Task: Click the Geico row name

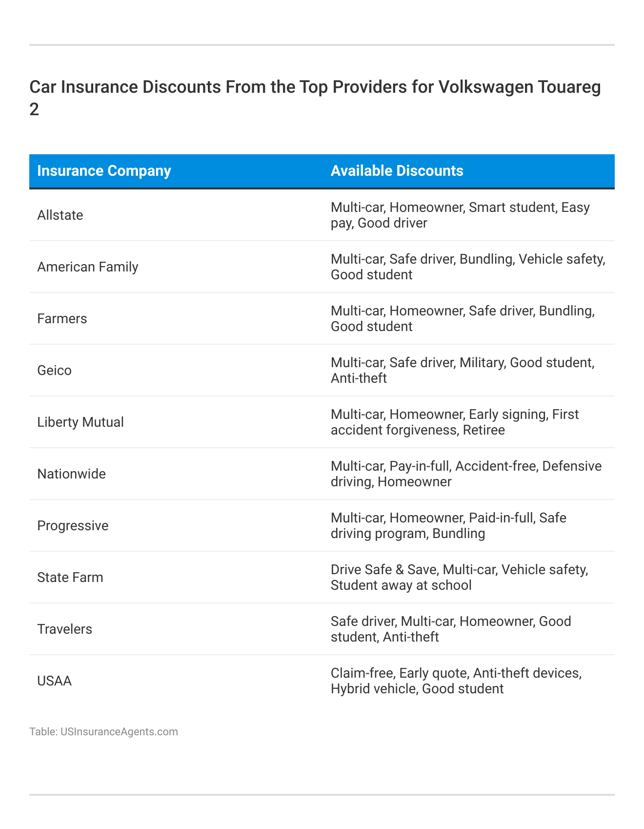Action: click(x=54, y=371)
